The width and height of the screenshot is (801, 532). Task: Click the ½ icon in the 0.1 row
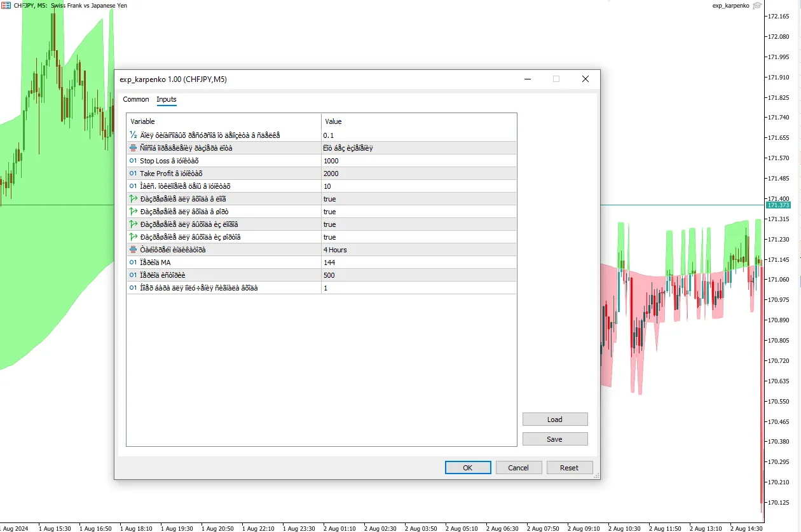(x=133, y=135)
